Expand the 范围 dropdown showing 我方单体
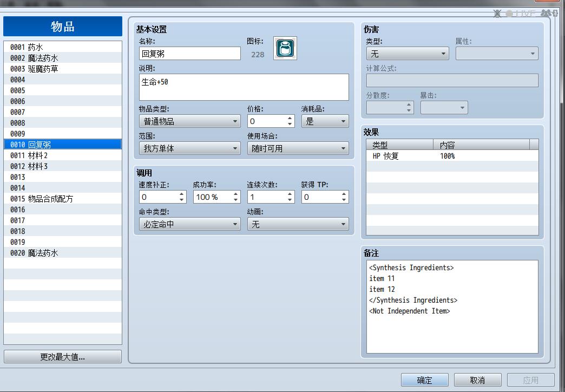The image size is (565, 392). pos(189,148)
